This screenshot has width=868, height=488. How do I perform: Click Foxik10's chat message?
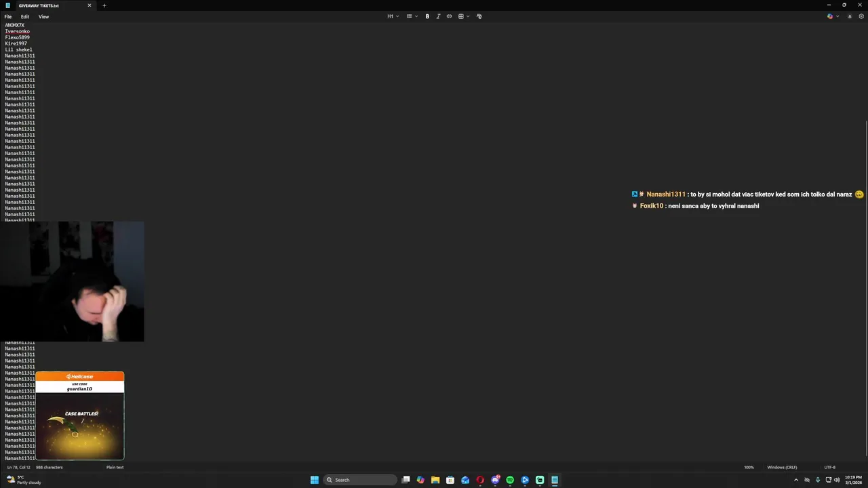point(696,206)
